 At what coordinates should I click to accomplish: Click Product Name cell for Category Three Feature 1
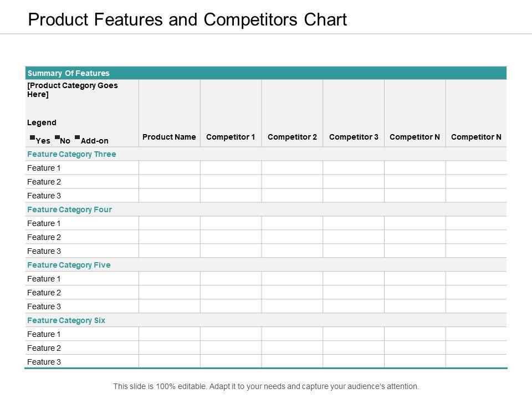[169, 168]
